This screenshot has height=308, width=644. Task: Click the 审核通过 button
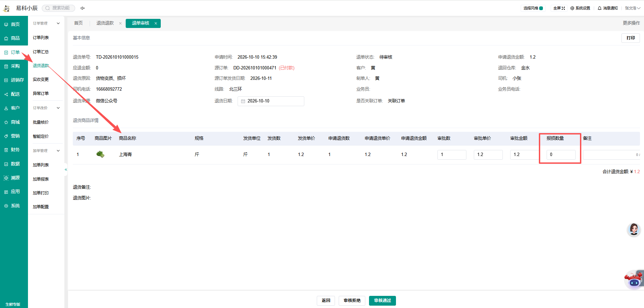pos(382,301)
